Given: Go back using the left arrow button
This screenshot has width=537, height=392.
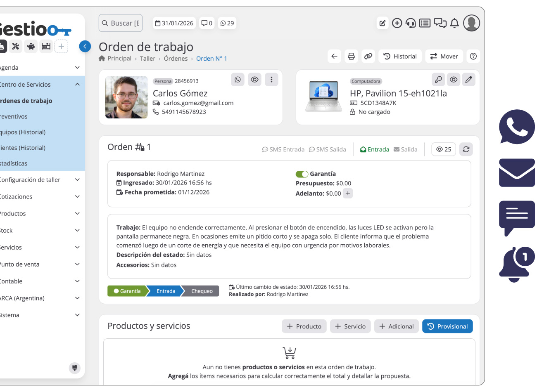Looking at the screenshot, I should click(335, 56).
